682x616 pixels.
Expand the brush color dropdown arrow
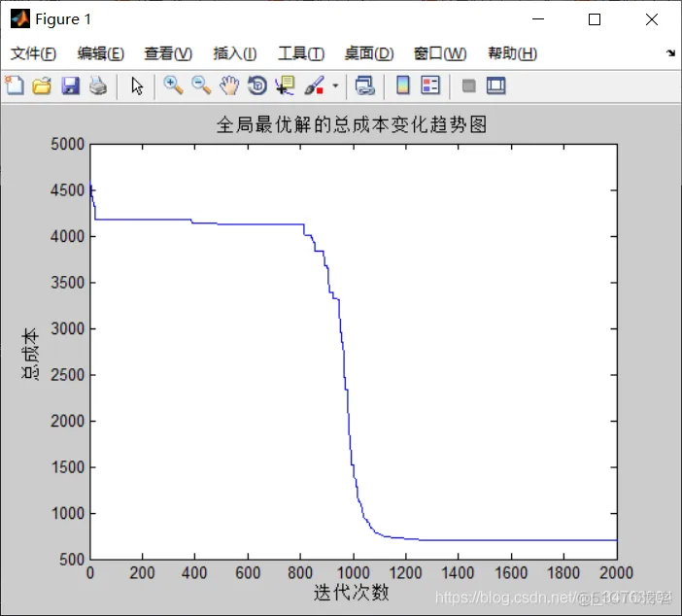click(x=335, y=86)
